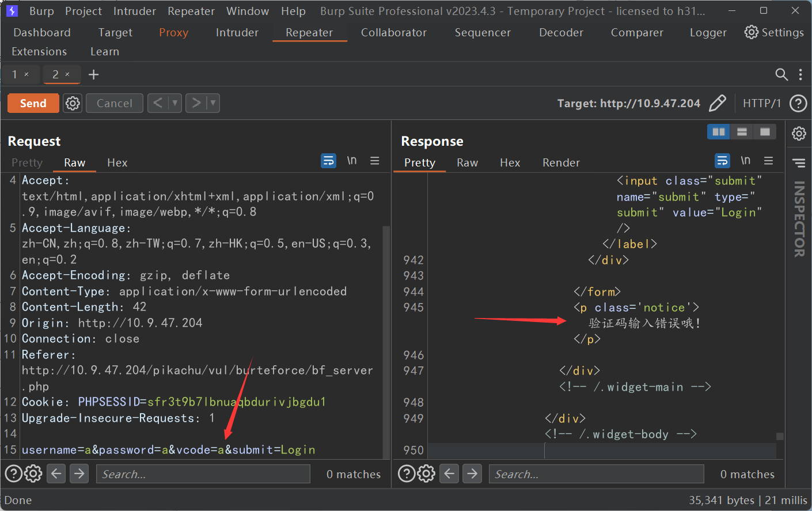
Task: Switch to the Target tab
Action: click(115, 32)
